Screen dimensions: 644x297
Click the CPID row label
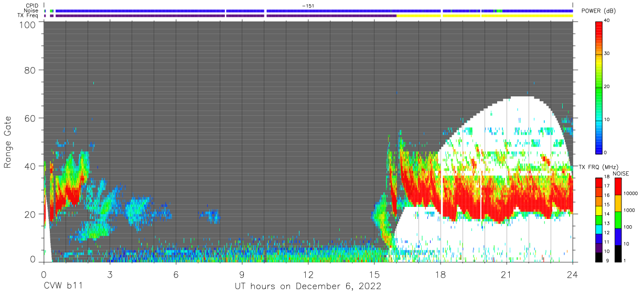tap(32, 6)
